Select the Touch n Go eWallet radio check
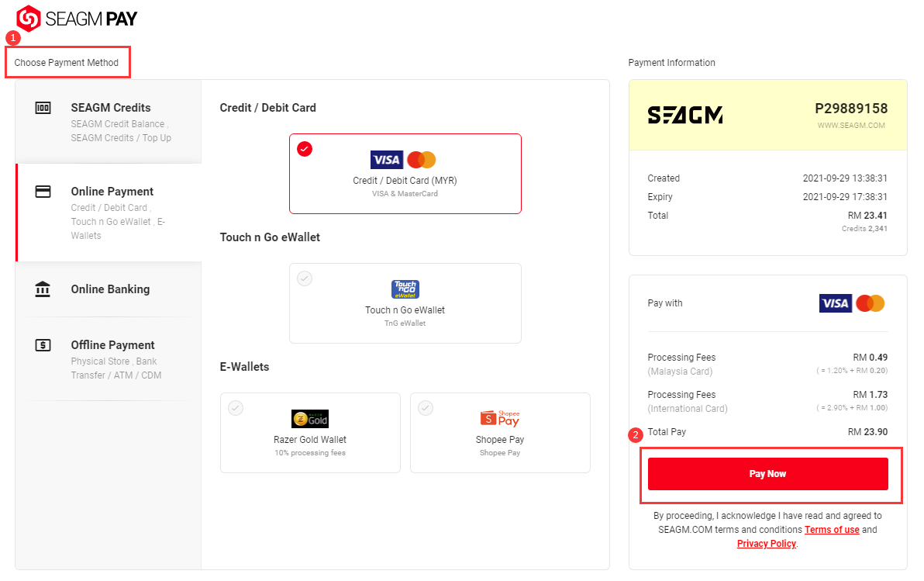This screenshot has width=924, height=581. 305,278
